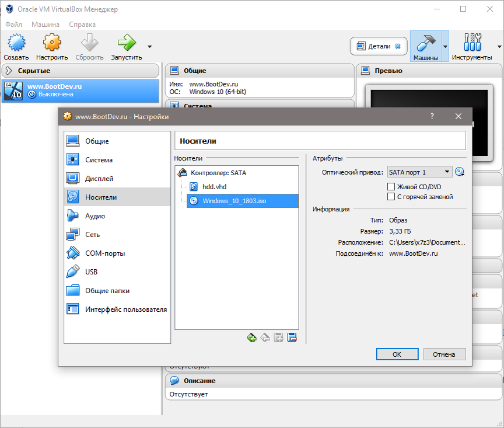This screenshot has width=504, height=428.
Task: Select Windows_10_1803.iso in storage tree
Action: coord(243,201)
